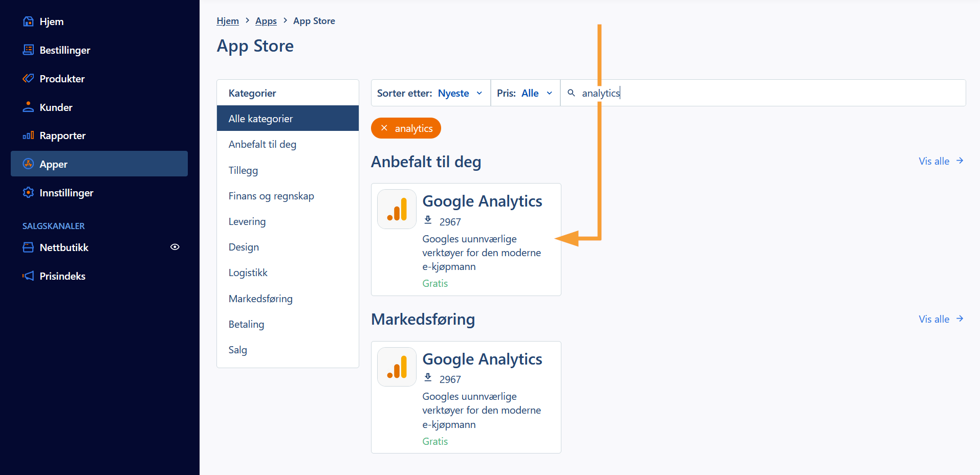This screenshot has width=980, height=475.
Task: Click arrow next to Vis alle for Anbefalt
Action: (x=960, y=161)
